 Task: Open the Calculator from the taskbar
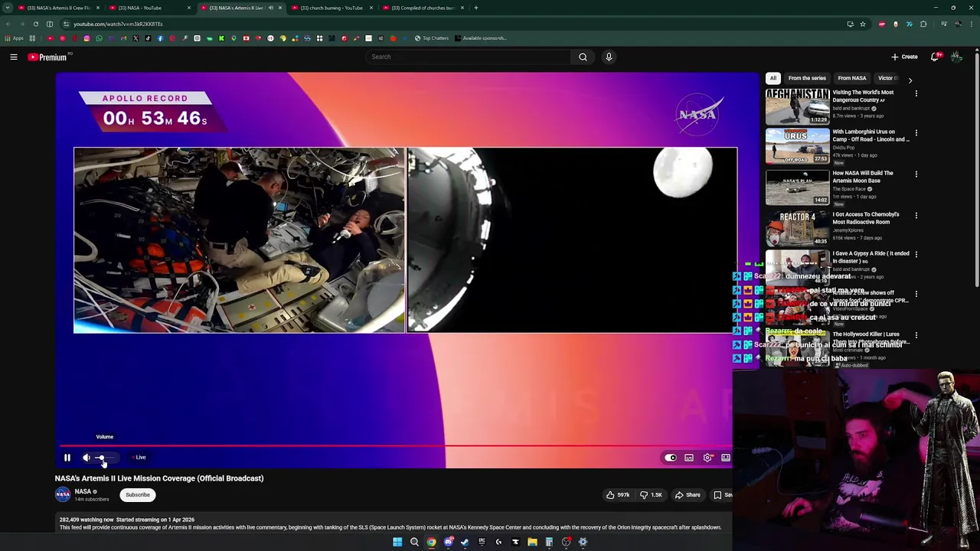[x=549, y=542]
